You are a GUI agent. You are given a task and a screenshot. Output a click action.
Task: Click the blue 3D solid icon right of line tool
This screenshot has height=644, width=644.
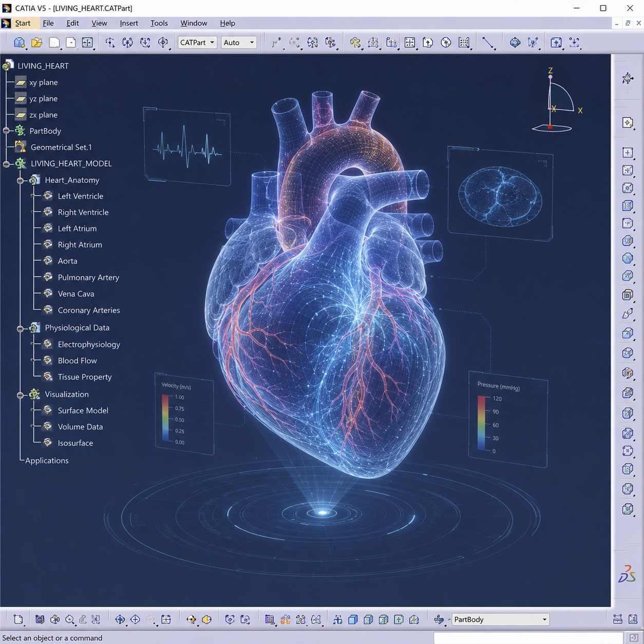pyautogui.click(x=515, y=43)
